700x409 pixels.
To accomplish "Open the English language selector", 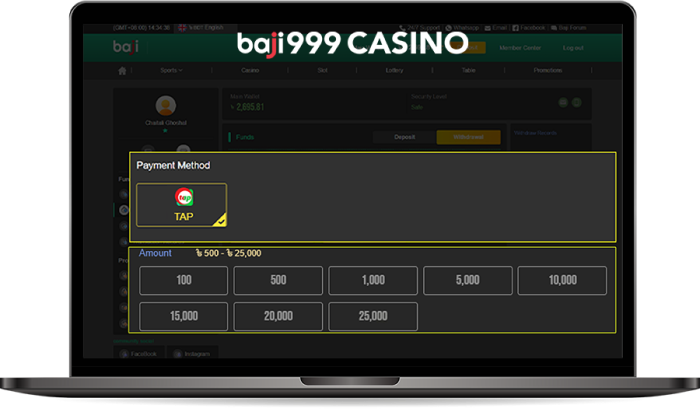I will point(201,28).
